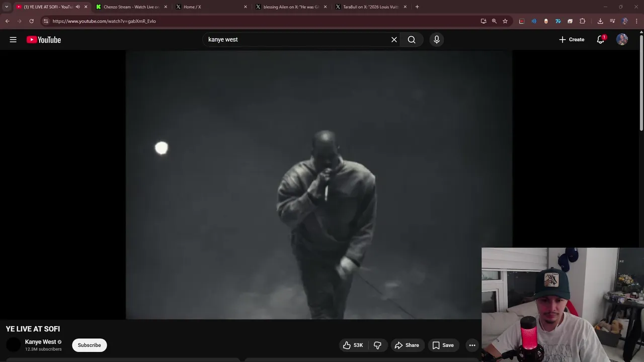Switch to the TaraBull on X tab
Image resolution: width=644 pixels, height=362 pixels.
[x=371, y=7]
